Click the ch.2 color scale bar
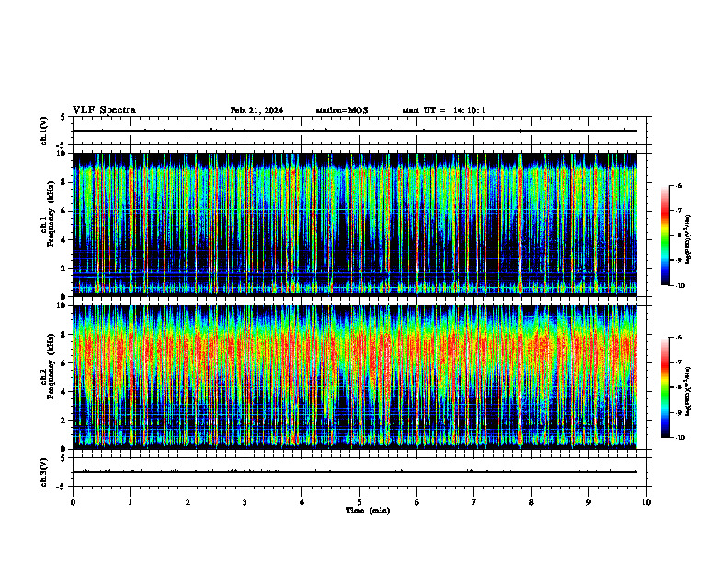 (x=665, y=387)
